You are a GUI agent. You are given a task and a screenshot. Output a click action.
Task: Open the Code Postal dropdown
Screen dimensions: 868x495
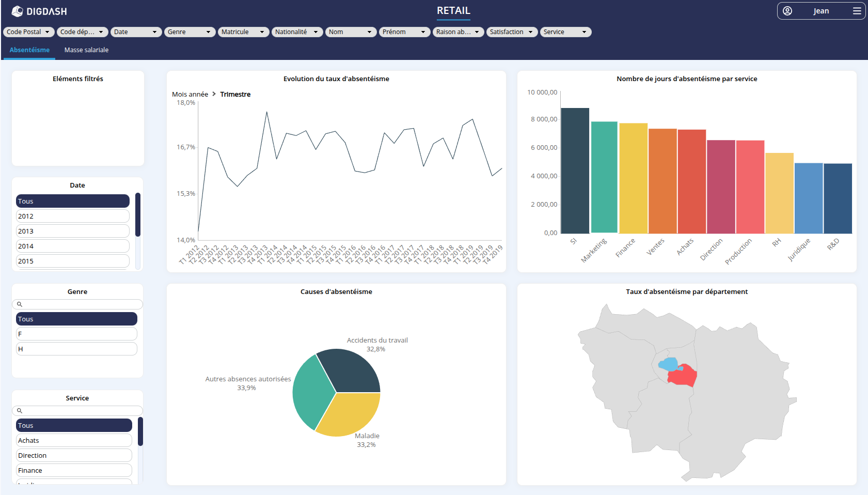[28, 32]
